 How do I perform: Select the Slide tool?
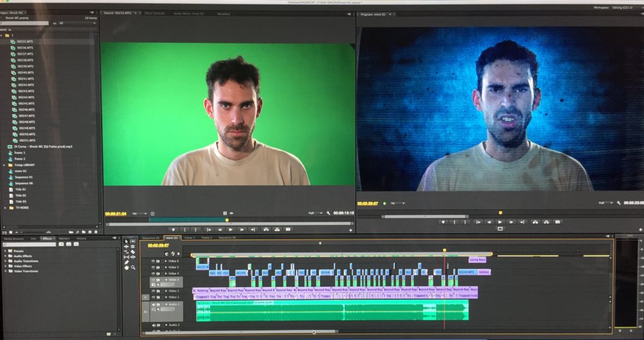point(133,257)
